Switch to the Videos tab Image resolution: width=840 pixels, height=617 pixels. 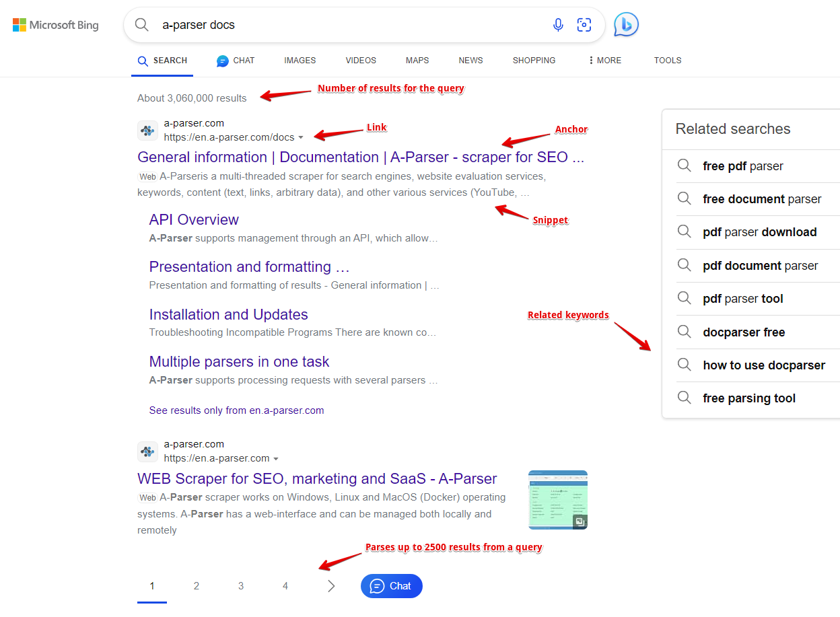(361, 61)
